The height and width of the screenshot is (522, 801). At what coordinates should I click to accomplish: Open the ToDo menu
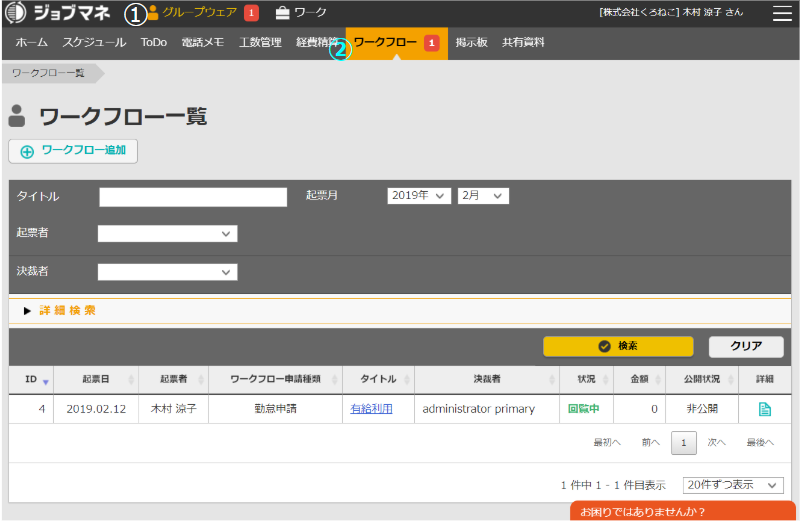154,43
